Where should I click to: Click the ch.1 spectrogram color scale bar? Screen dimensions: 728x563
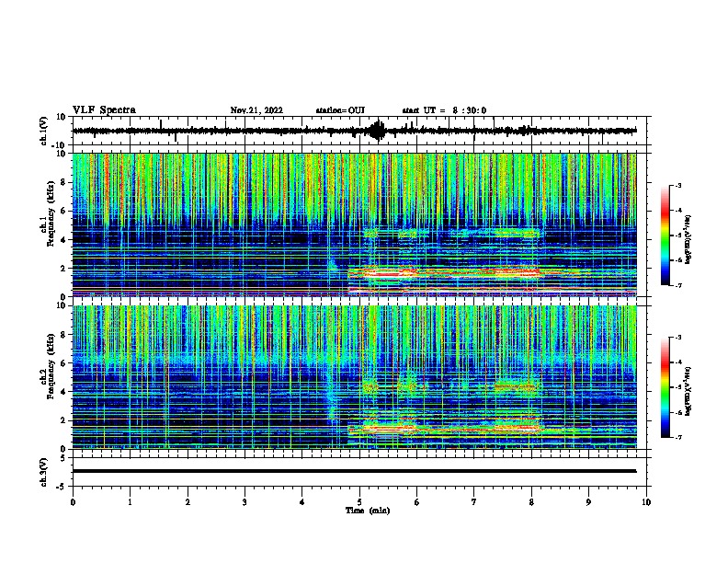(665, 236)
